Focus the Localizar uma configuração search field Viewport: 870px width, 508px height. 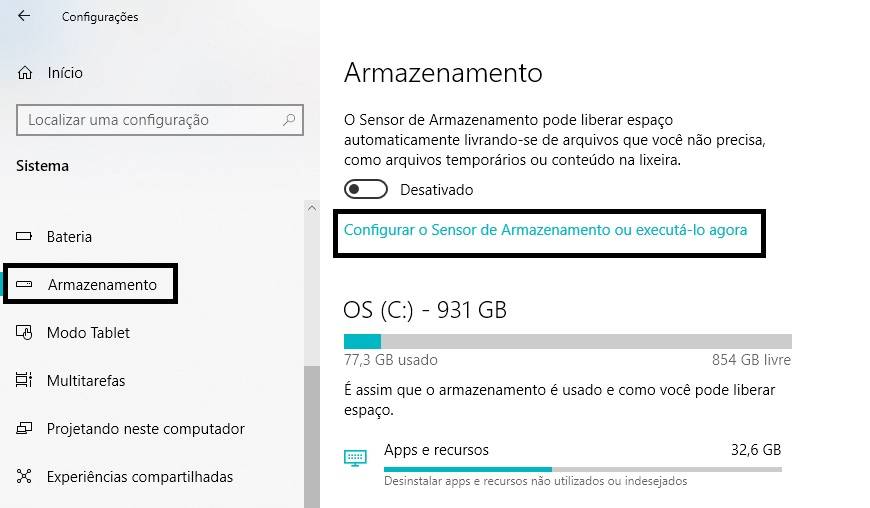click(160, 120)
